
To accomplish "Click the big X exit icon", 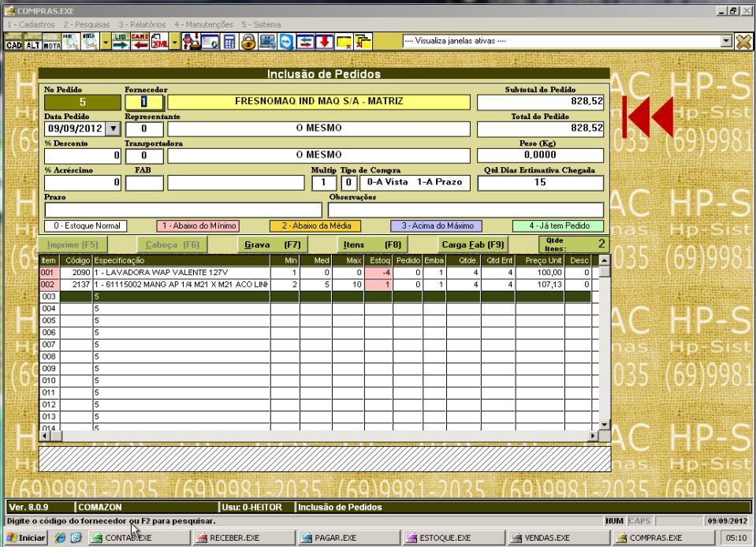I will pos(743,42).
